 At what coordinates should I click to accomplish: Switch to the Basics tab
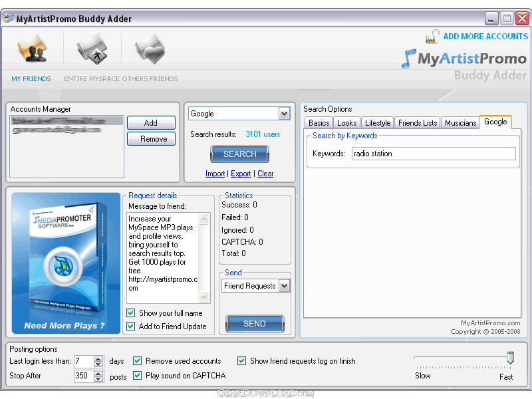point(319,123)
